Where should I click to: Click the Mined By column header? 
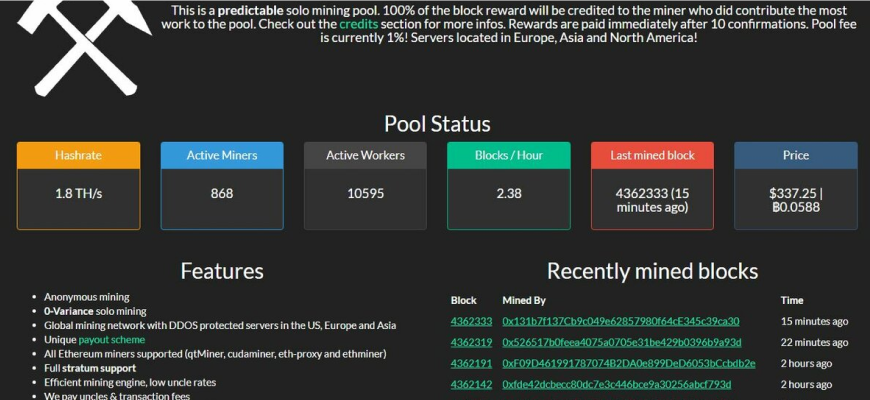tap(524, 300)
